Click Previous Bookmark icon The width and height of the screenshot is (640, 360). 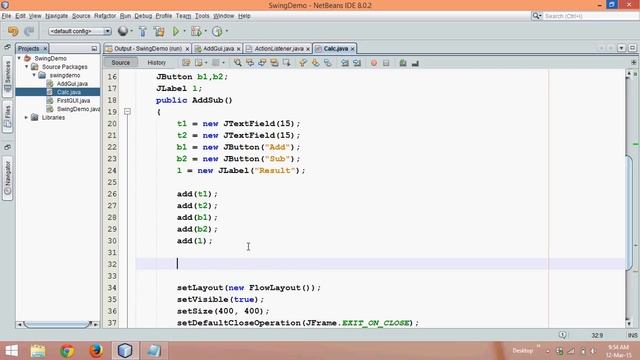tap(303, 63)
